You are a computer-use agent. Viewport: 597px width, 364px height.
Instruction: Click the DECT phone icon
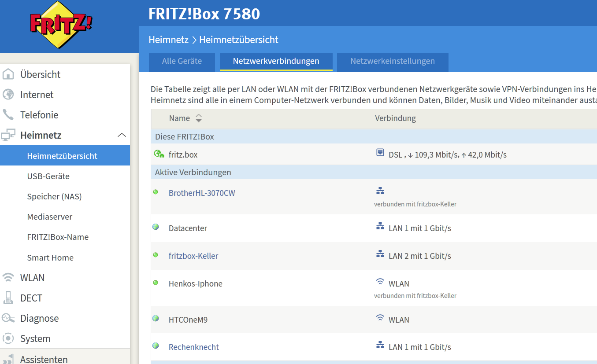8,298
